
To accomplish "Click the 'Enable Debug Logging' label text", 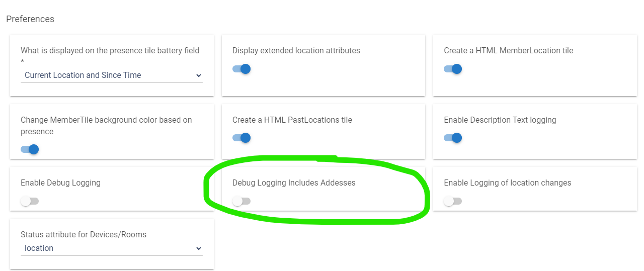I will (60, 183).
